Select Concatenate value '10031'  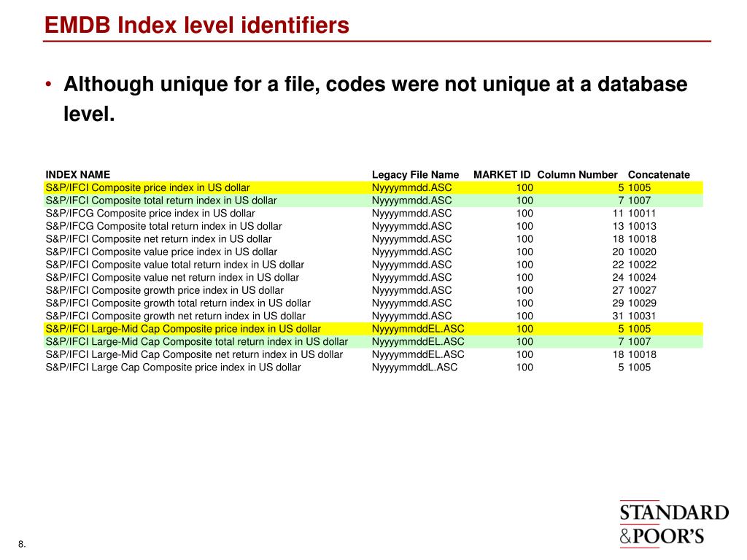642,316
